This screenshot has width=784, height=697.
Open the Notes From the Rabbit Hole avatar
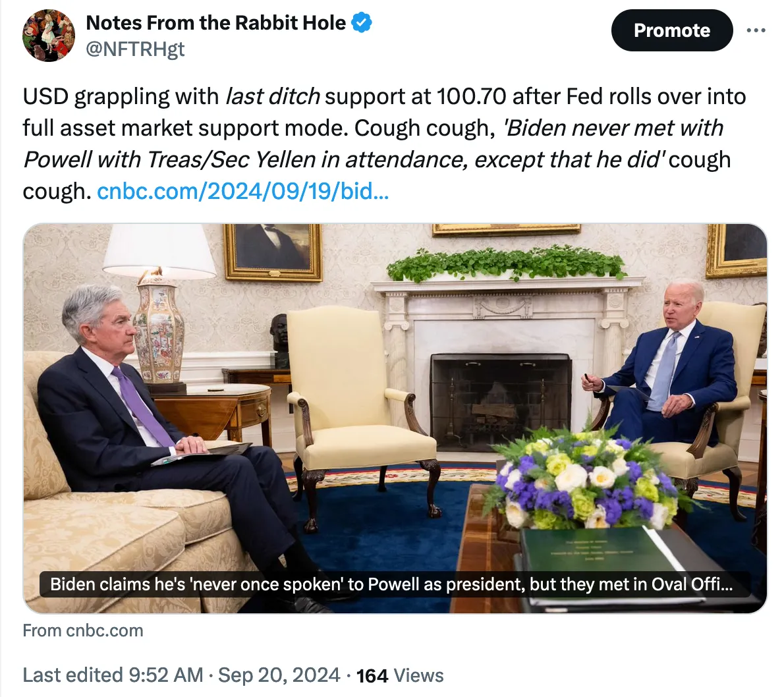point(49,36)
